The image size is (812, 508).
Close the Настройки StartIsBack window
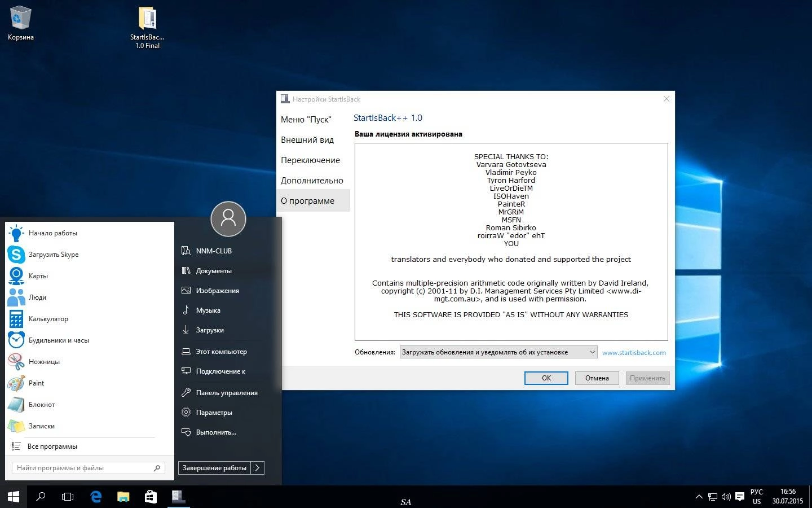pos(667,99)
